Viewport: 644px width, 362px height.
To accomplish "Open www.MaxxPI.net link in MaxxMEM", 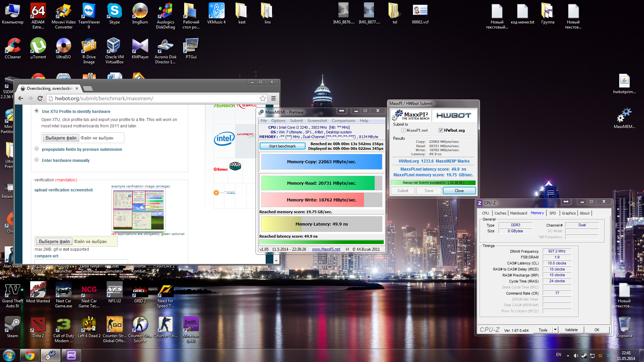I will click(x=326, y=249).
